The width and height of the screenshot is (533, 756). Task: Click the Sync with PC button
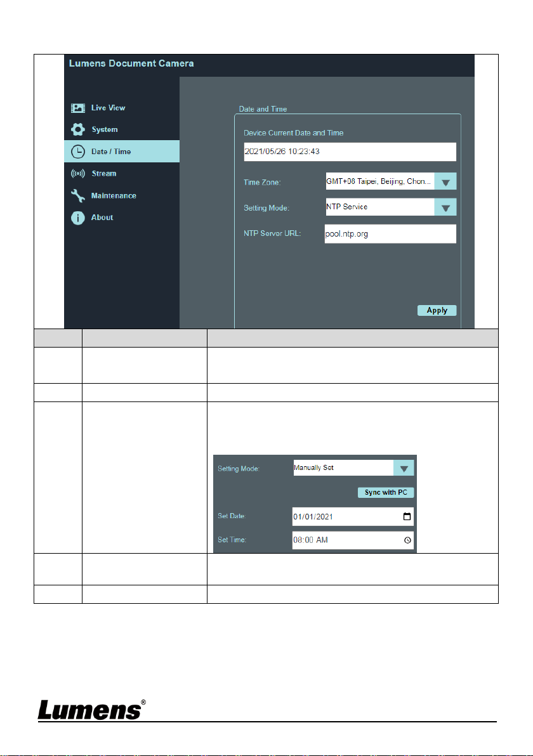point(386,492)
